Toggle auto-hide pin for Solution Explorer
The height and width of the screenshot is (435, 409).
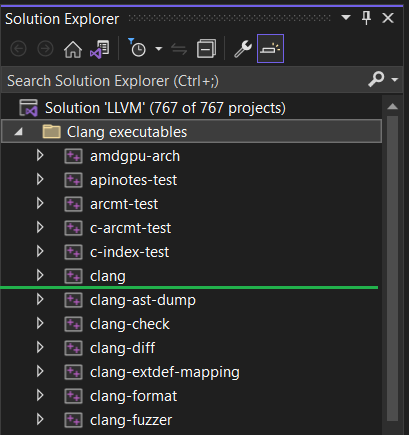click(x=366, y=18)
